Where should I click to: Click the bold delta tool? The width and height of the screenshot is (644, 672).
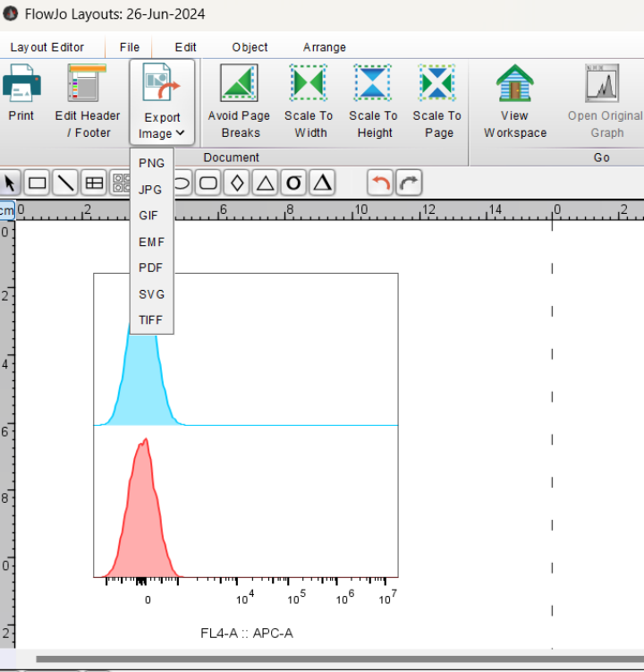[322, 183]
